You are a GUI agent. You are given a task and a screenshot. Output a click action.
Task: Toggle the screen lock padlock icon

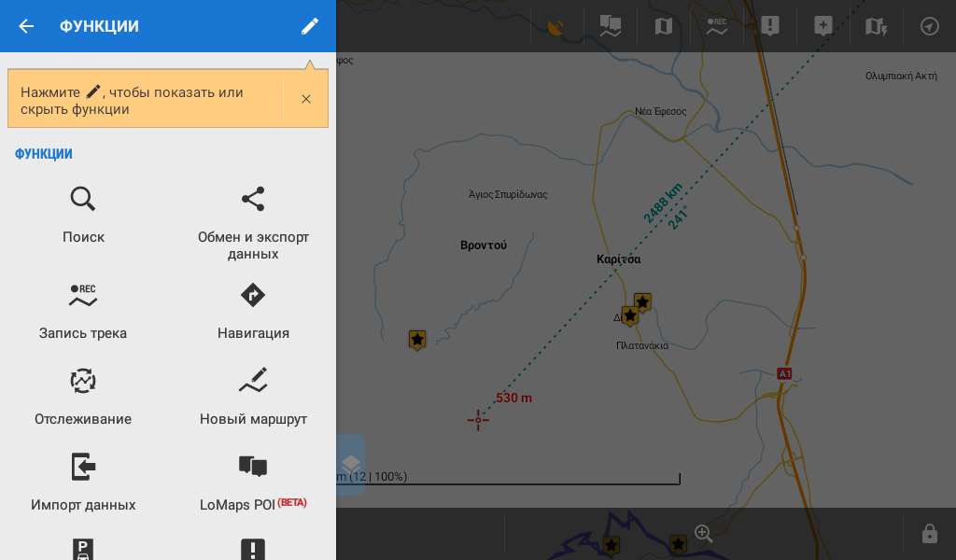tap(929, 534)
